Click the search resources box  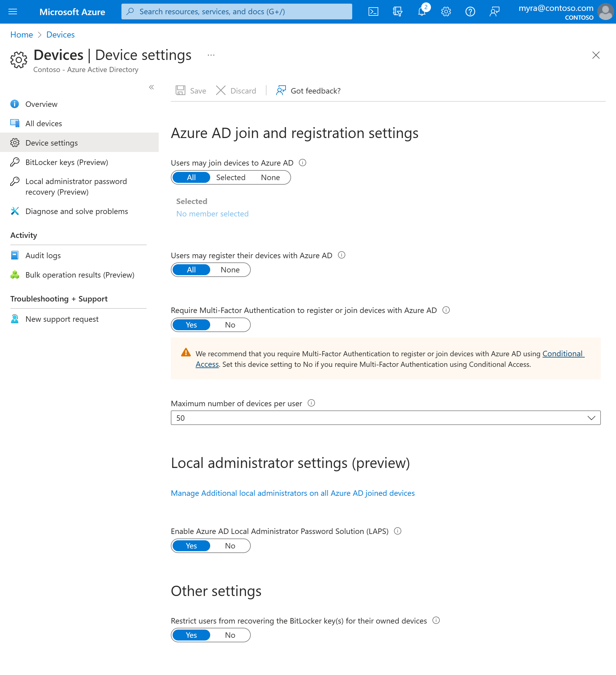point(237,12)
